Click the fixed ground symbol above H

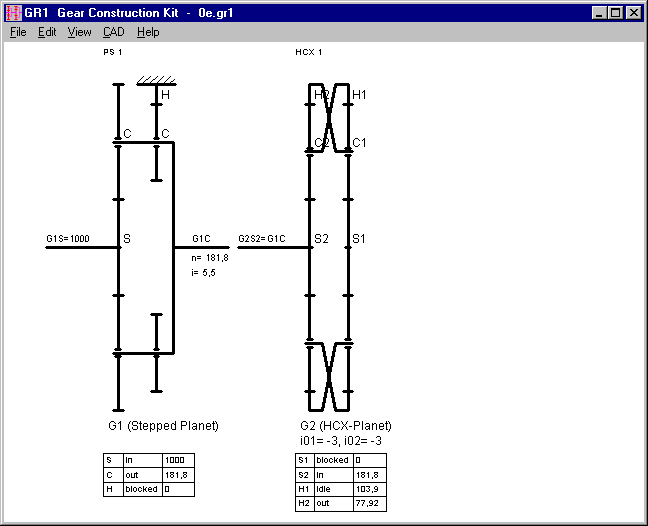156,80
